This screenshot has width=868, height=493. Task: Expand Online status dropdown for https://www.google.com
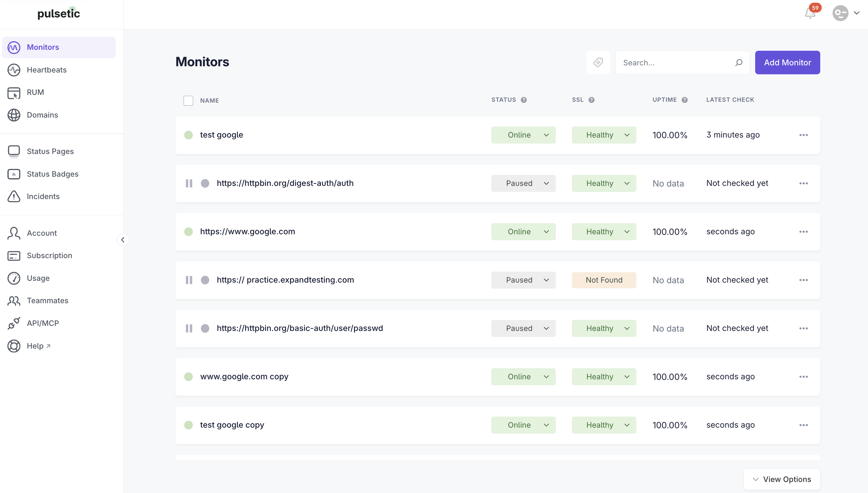coord(523,232)
